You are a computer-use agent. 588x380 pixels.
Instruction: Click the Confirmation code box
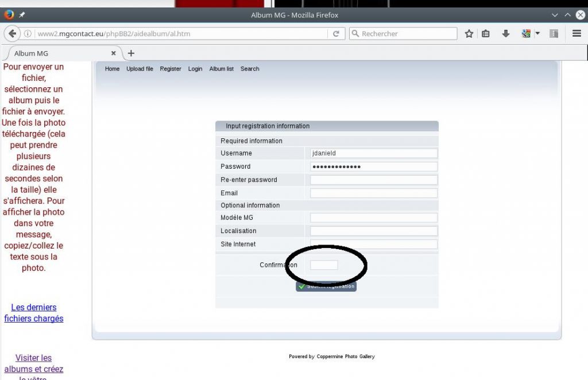(x=324, y=265)
